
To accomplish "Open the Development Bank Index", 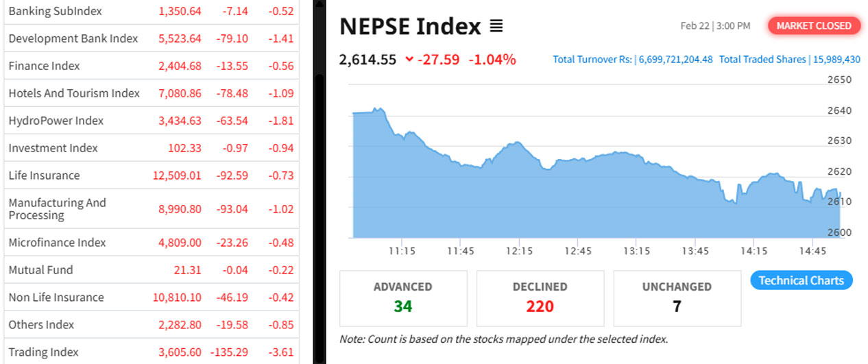I will pos(73,38).
